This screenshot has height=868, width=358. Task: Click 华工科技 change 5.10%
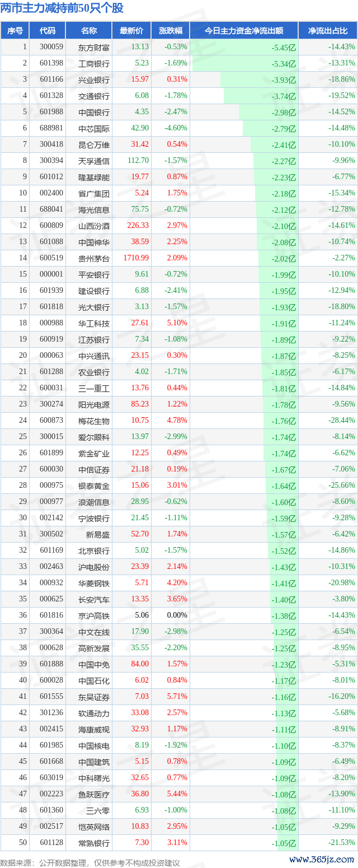pyautogui.click(x=177, y=323)
